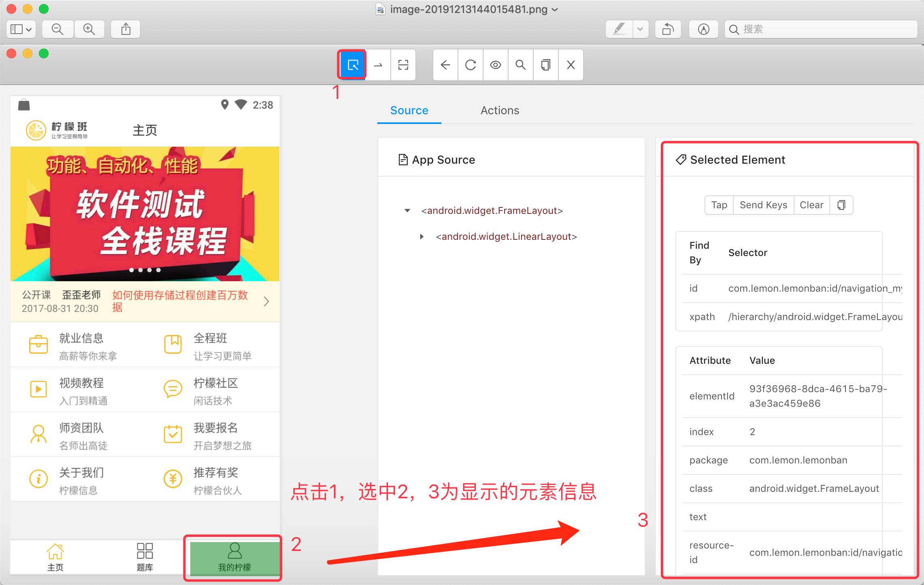Click the Preview share icon
This screenshot has width=924, height=585.
point(126,29)
